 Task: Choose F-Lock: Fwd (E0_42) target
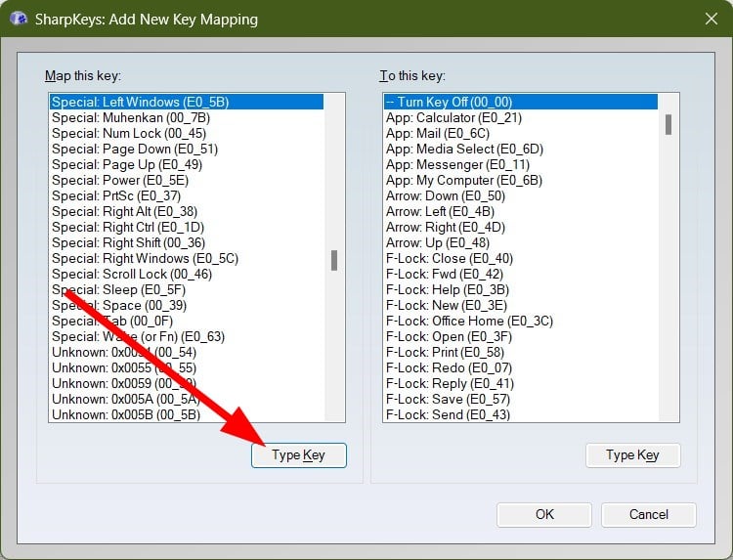pyautogui.click(x=521, y=275)
